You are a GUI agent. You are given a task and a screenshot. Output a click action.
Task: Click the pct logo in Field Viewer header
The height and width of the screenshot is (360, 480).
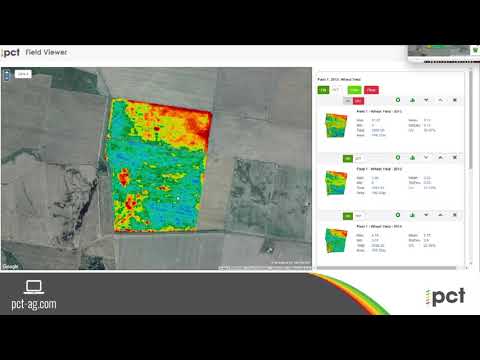pyautogui.click(x=11, y=53)
